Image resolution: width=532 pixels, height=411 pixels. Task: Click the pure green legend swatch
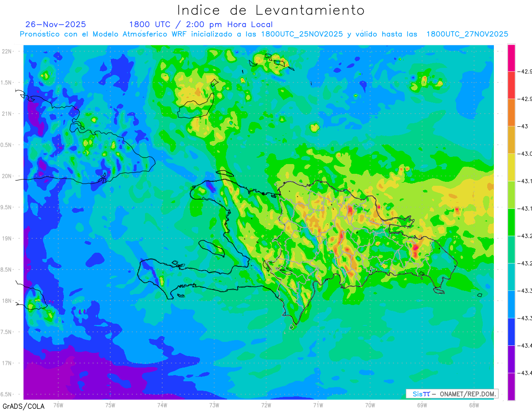tap(511, 222)
